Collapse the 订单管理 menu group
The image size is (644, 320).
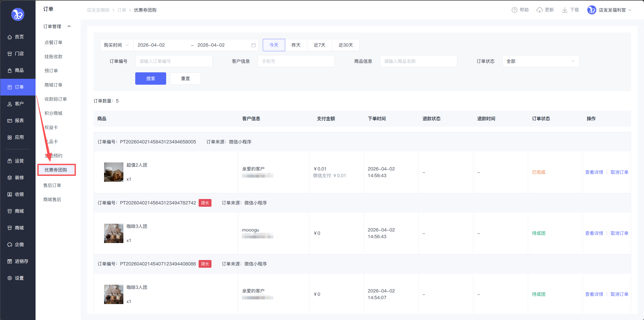coord(69,26)
